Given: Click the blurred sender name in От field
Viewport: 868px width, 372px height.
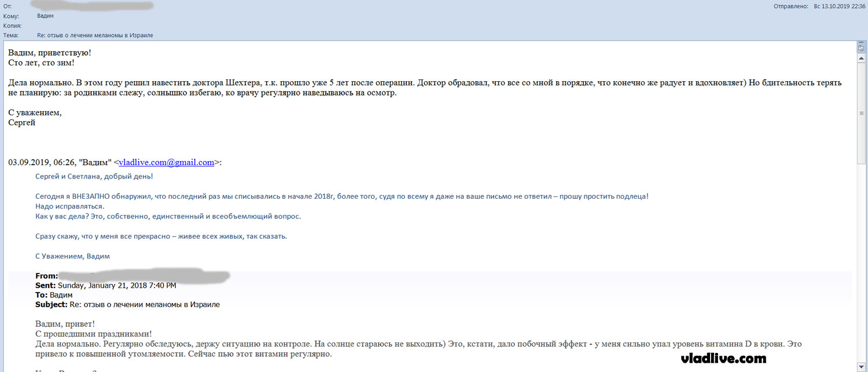Looking at the screenshot, I should click(98, 6).
